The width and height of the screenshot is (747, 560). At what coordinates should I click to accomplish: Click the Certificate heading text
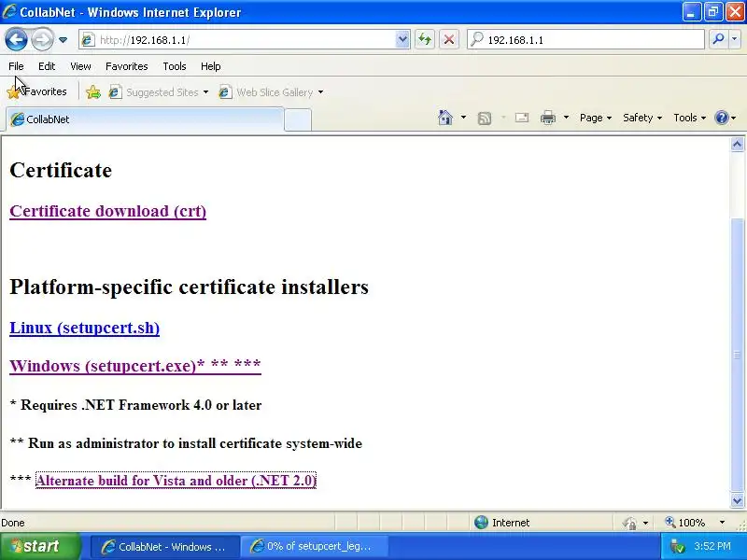[x=61, y=170]
